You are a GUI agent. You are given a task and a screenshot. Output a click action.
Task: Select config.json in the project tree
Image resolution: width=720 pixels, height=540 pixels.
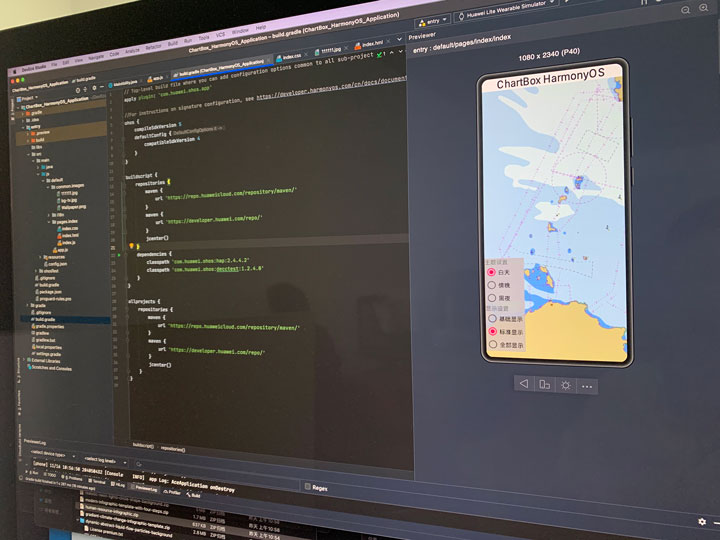click(x=56, y=264)
